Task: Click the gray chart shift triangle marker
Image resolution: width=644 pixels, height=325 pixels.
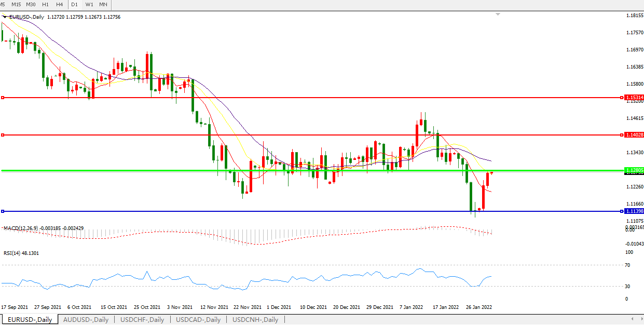Action: pyautogui.click(x=498, y=15)
